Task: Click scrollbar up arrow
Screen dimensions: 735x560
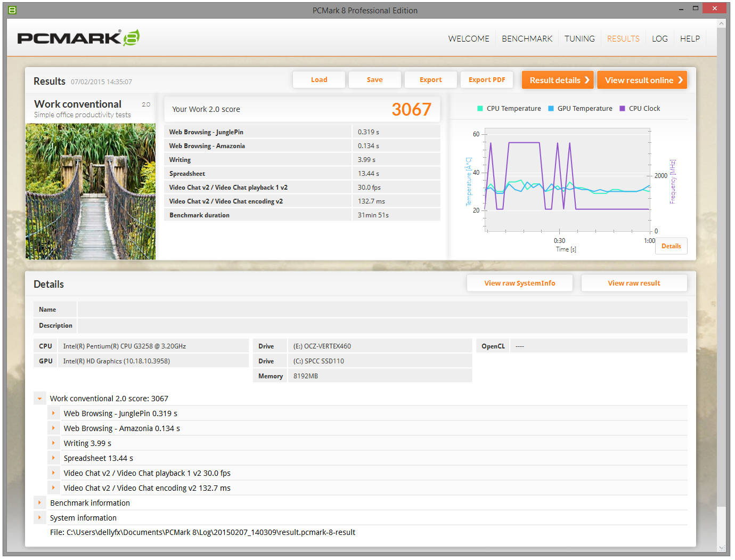Action: (722, 23)
